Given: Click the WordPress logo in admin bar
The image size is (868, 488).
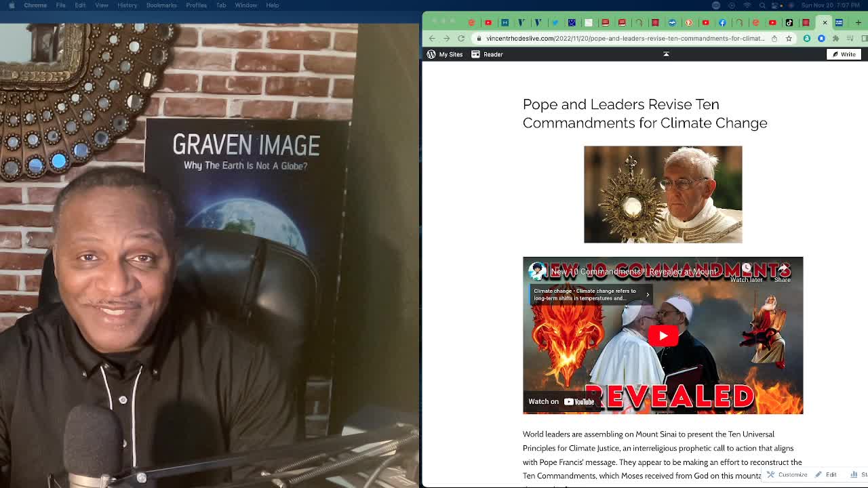Looking at the screenshot, I should pos(431,54).
